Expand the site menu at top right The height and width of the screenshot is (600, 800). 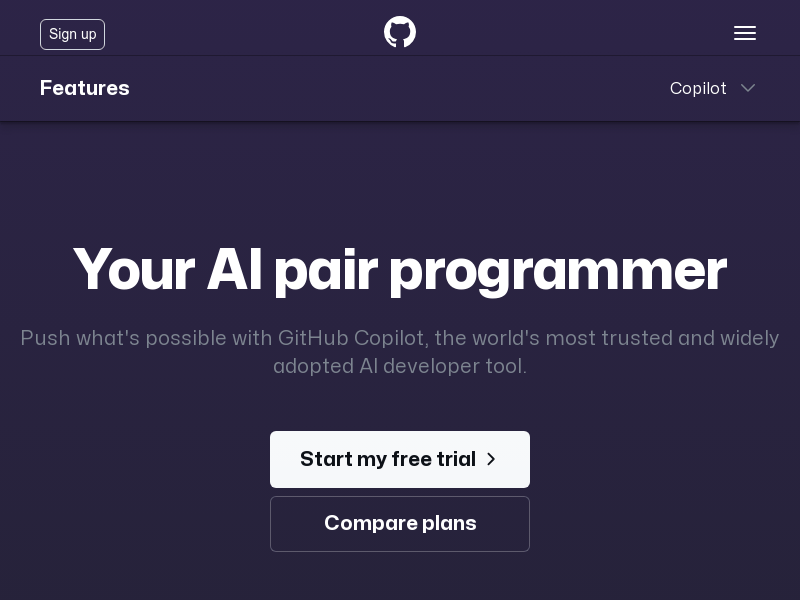(x=745, y=34)
